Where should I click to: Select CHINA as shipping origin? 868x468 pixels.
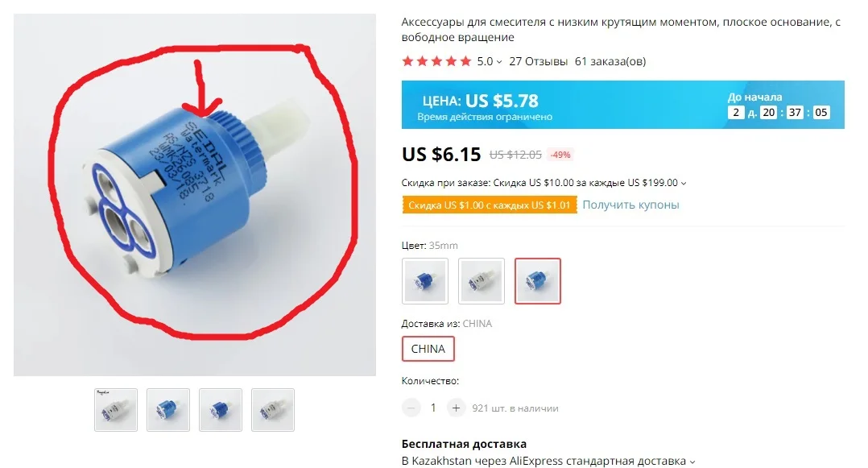[428, 349]
